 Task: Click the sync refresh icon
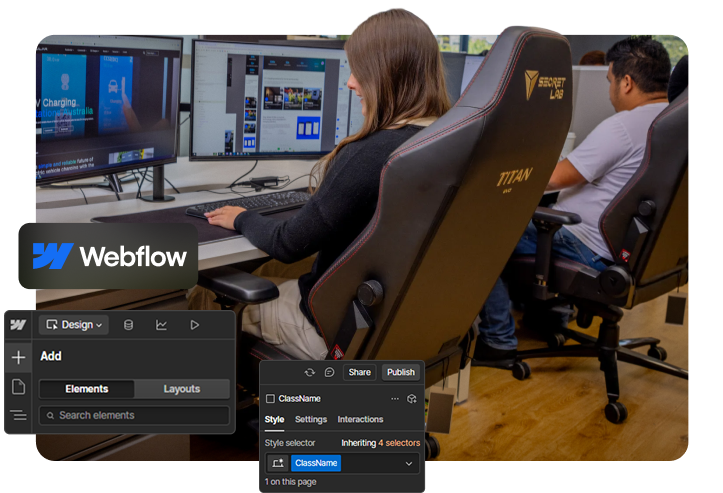tap(310, 372)
